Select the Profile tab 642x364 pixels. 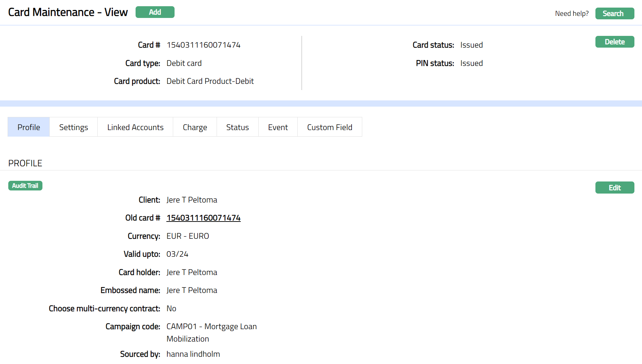coord(29,127)
